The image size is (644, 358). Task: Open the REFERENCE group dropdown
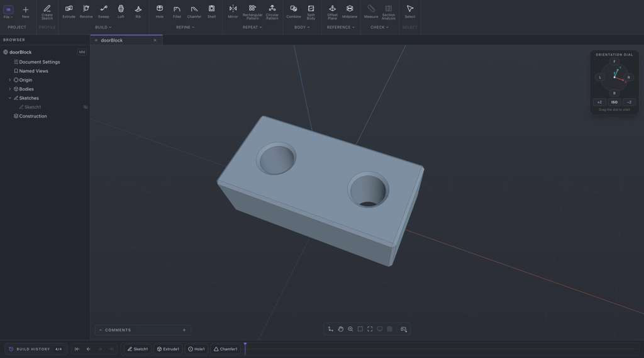tap(340, 28)
